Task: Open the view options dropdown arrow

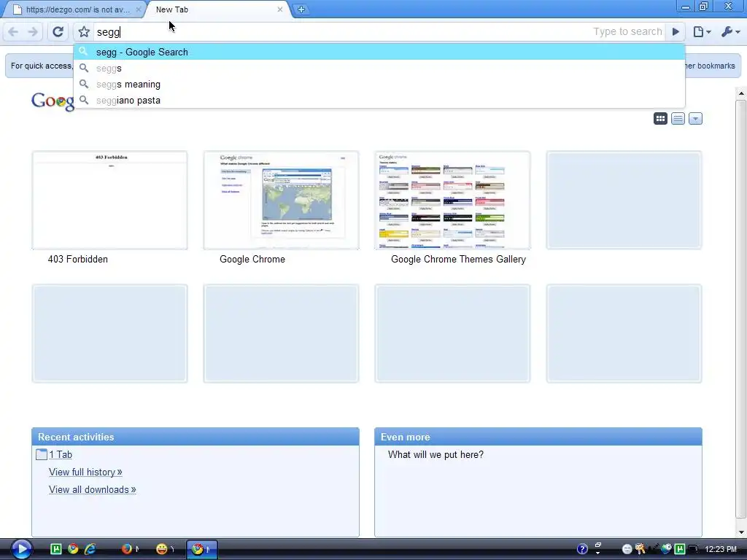Action: pos(695,119)
